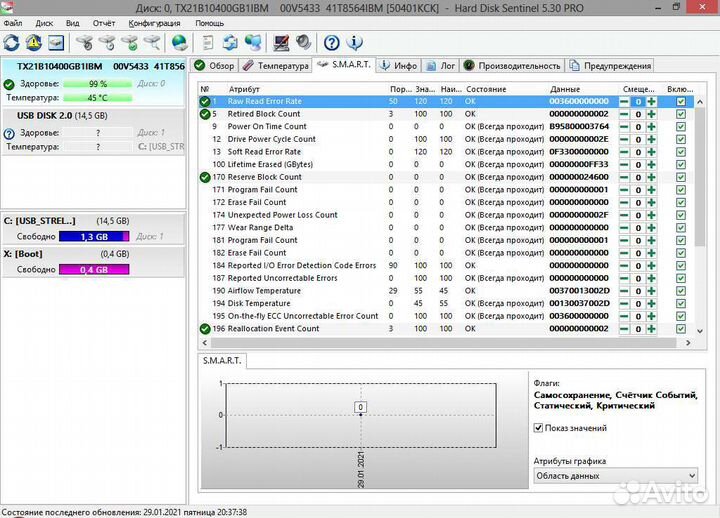Click the disk surface test magnifier icon
This screenshot has height=518, width=720.
click(x=152, y=43)
